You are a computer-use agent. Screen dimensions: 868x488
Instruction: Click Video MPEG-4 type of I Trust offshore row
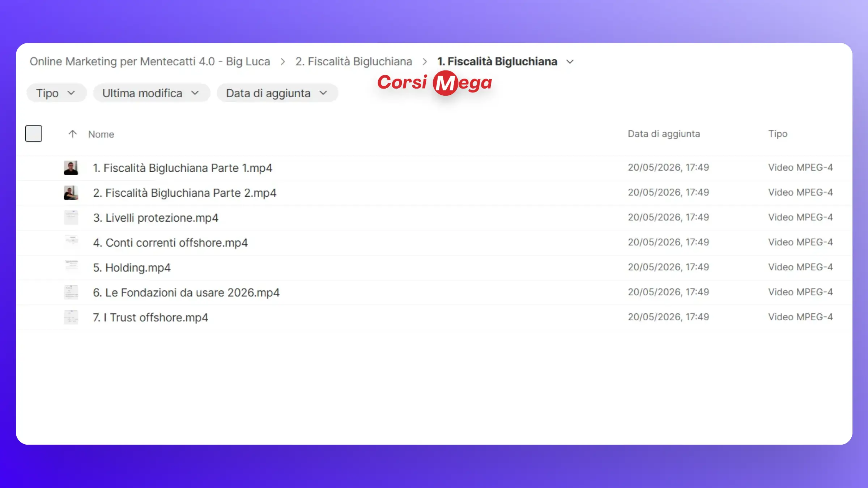pos(800,317)
